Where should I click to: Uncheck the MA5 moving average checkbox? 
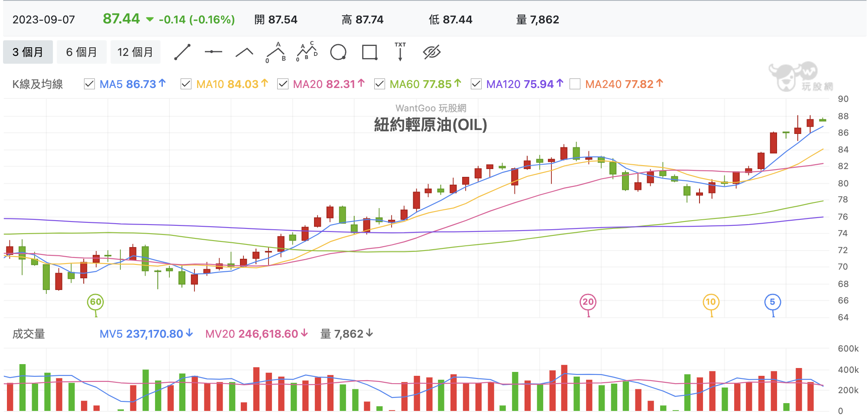[89, 84]
